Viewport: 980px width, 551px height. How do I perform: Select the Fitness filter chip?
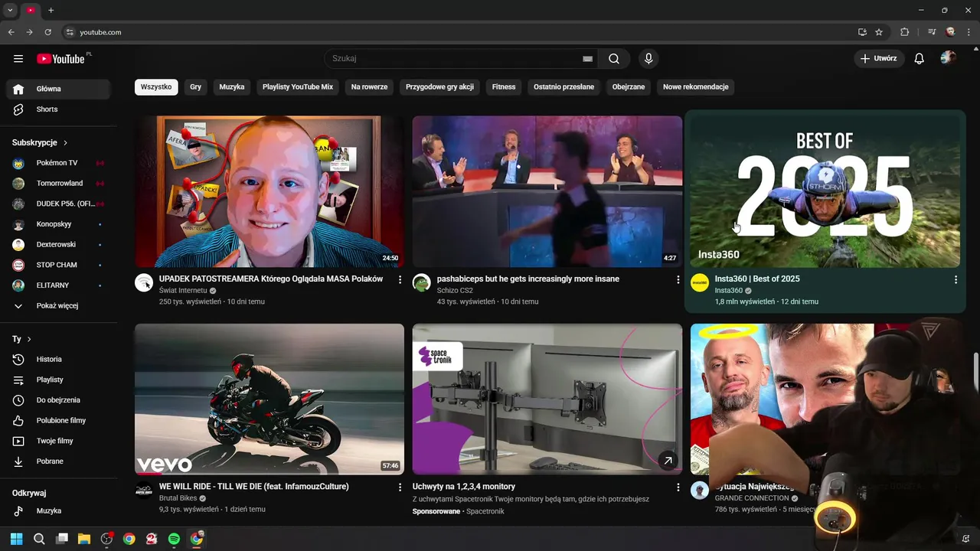(x=504, y=87)
